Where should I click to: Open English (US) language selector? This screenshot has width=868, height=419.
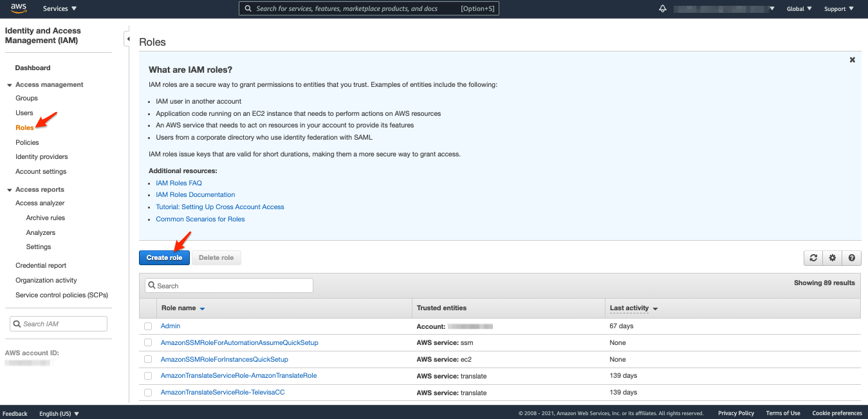coord(59,413)
